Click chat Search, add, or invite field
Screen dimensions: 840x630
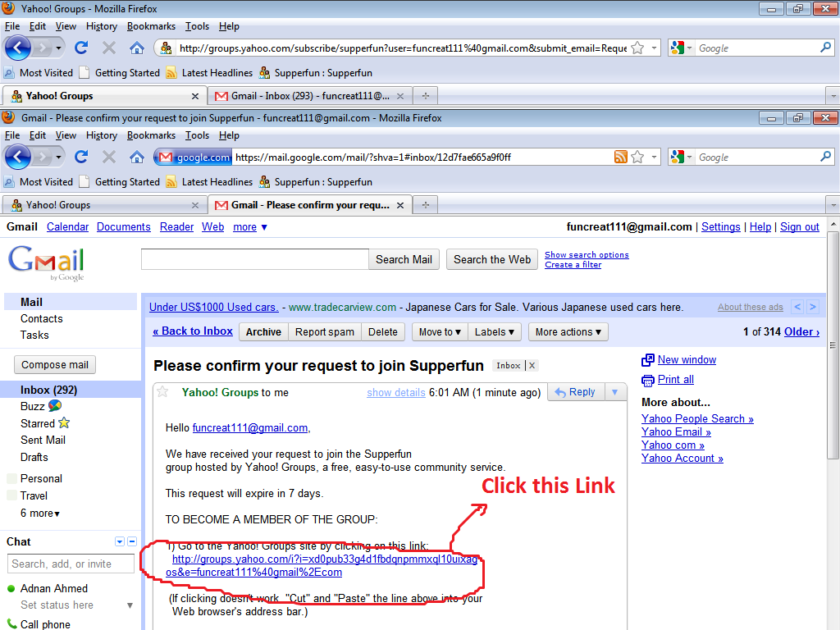click(x=71, y=564)
